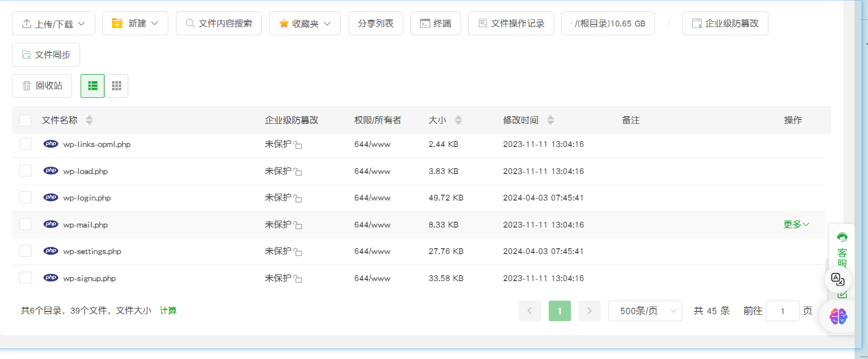This screenshot has width=868, height=359.
Task: Click the php icon of wp-settings.php
Action: [51, 251]
